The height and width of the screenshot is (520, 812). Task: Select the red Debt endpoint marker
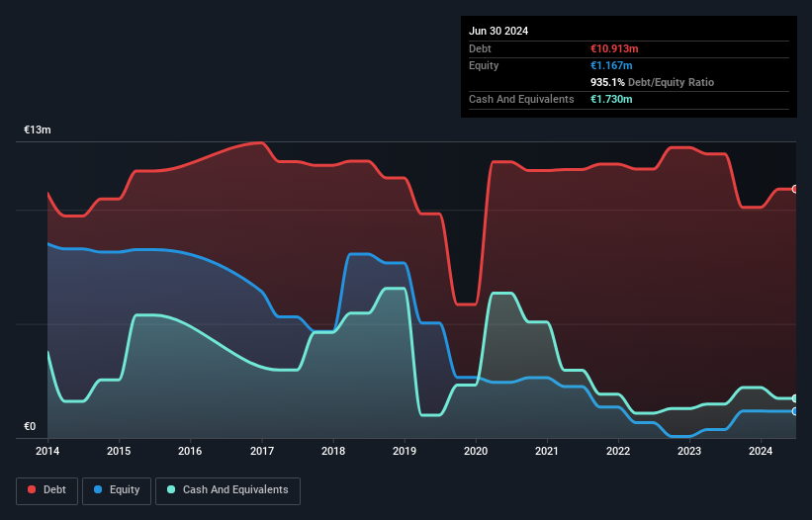click(795, 190)
